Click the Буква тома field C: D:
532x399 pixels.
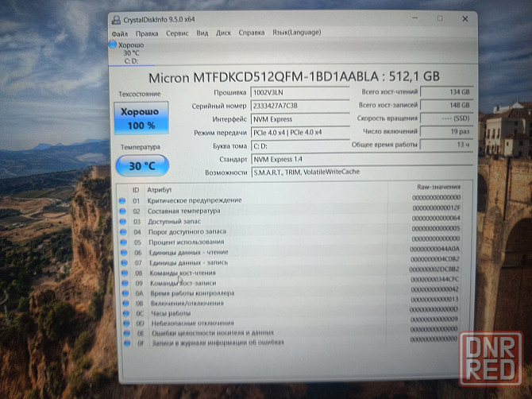[300, 146]
